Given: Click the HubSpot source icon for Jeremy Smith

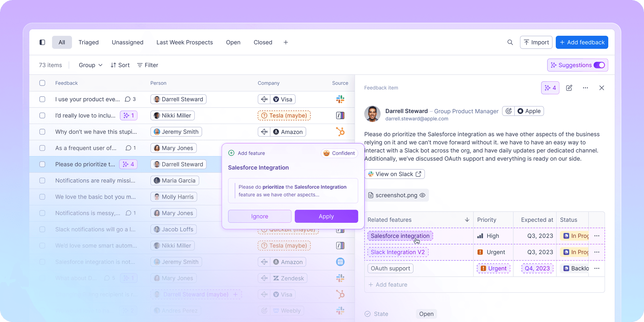Looking at the screenshot, I should pos(340,132).
